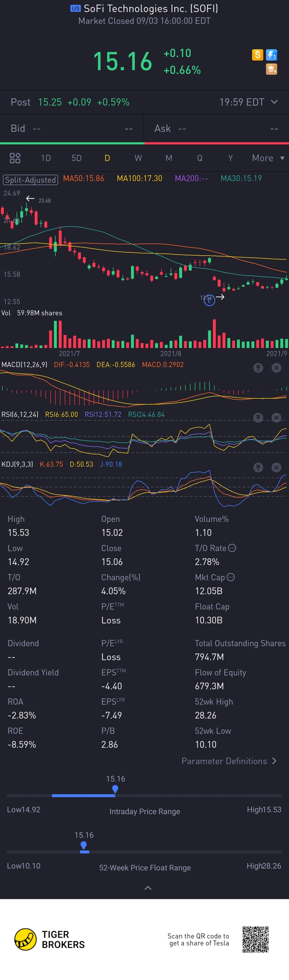Tap the MA200 indicator value
Image resolution: width=289 pixels, height=980 pixels.
click(x=191, y=178)
